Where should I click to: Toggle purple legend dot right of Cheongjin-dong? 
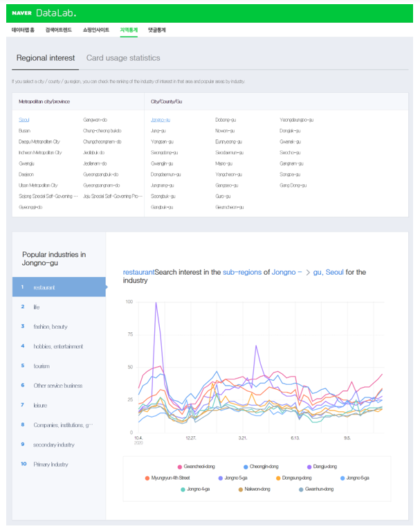tap(309, 467)
